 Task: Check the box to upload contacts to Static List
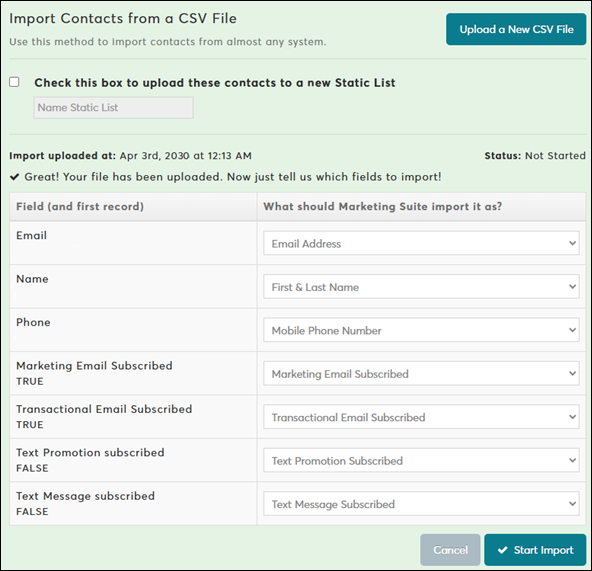(x=14, y=82)
